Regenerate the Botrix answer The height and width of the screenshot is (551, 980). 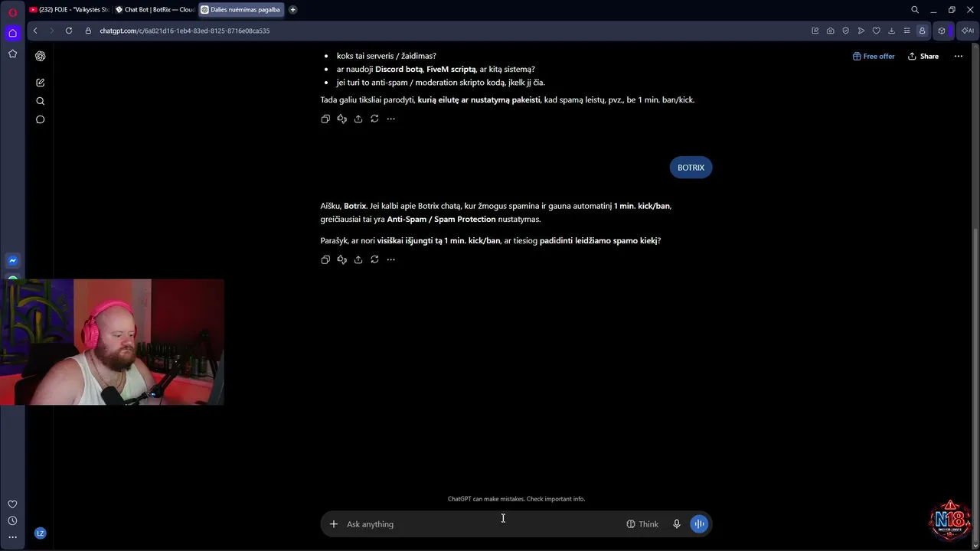coord(374,259)
